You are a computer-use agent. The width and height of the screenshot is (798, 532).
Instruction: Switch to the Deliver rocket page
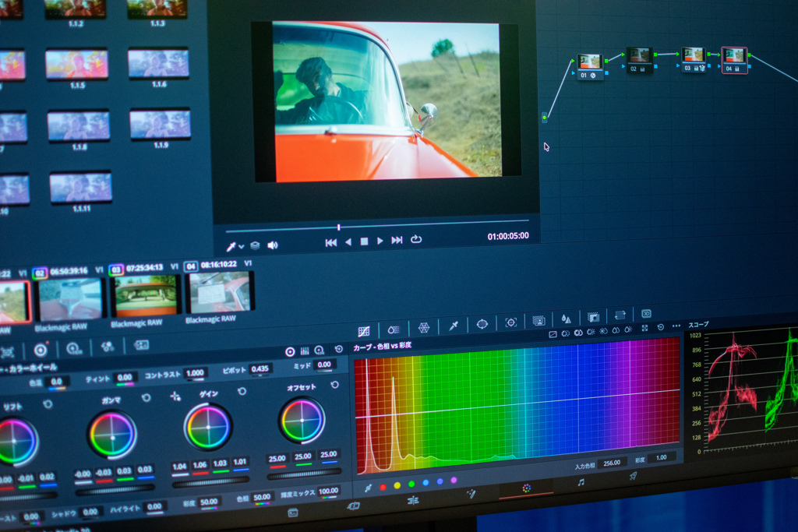(x=633, y=476)
